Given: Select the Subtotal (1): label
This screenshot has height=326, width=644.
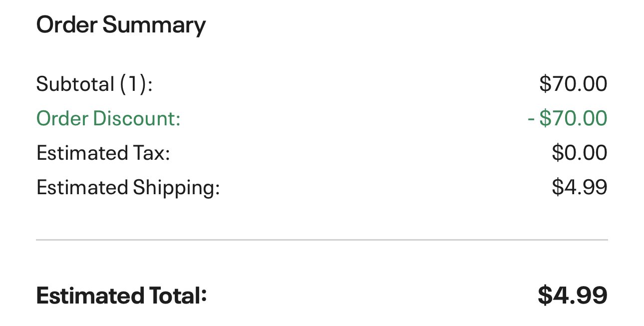Looking at the screenshot, I should (94, 84).
